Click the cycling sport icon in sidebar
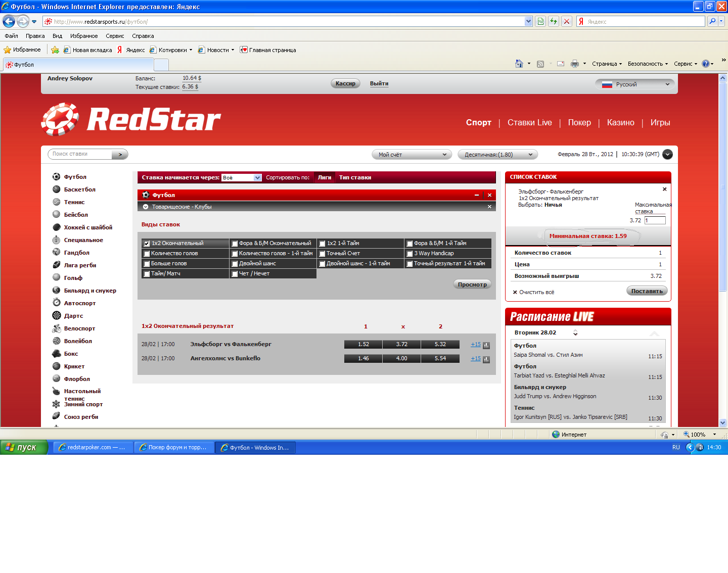Screen dimensions: 728x573 pyautogui.click(x=57, y=328)
